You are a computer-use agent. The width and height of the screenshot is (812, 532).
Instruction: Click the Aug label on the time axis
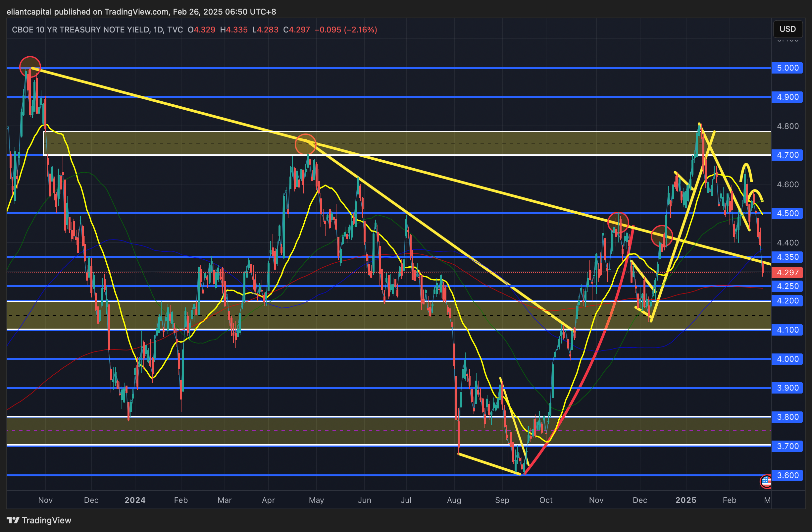coord(454,500)
